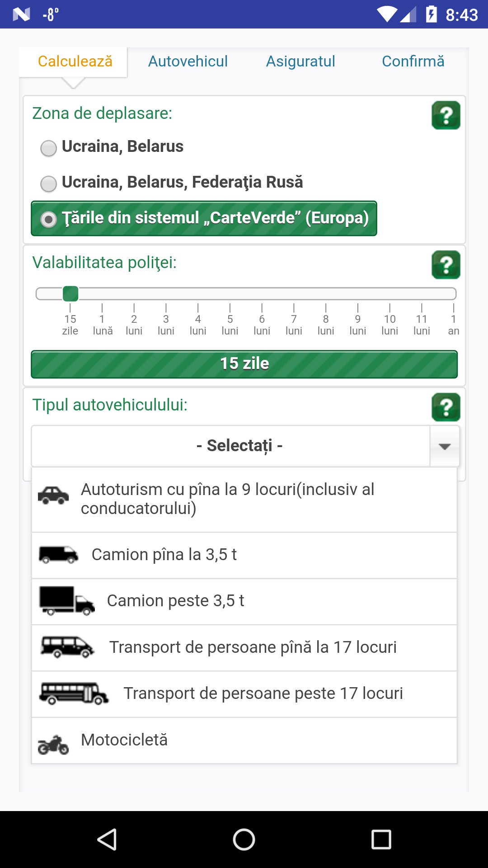The width and height of the screenshot is (488, 868).
Task: Select Ucraina, Belarus radio option
Action: point(49,148)
